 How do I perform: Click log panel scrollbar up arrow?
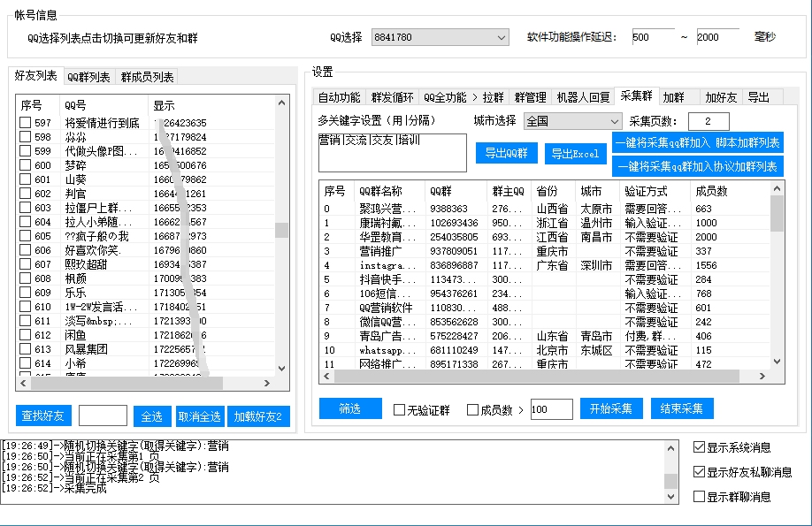tap(671, 448)
